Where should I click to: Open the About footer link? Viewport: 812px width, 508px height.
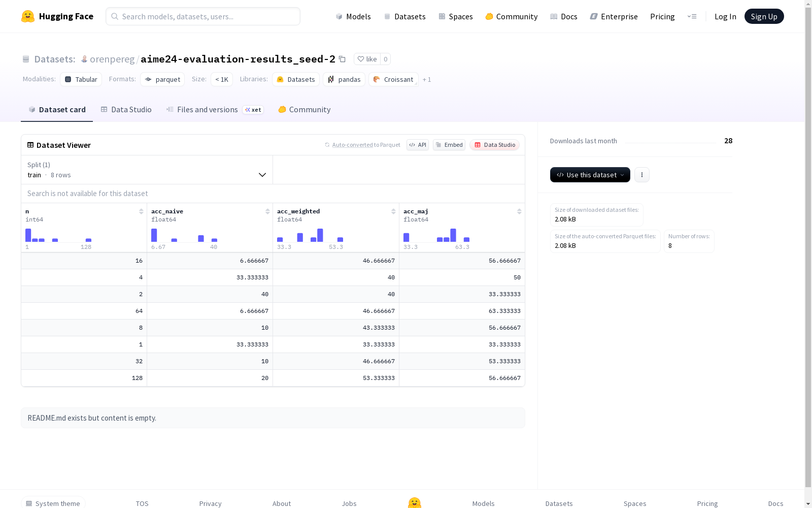(282, 503)
